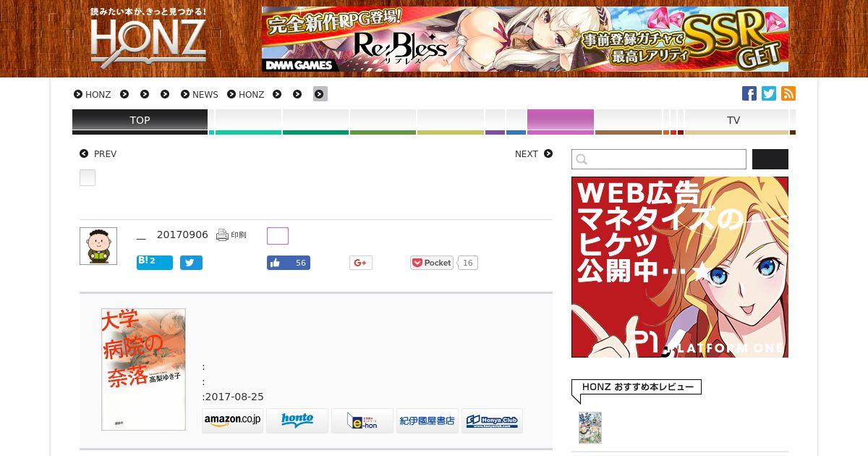Click the small gray box under PREV

[88, 177]
